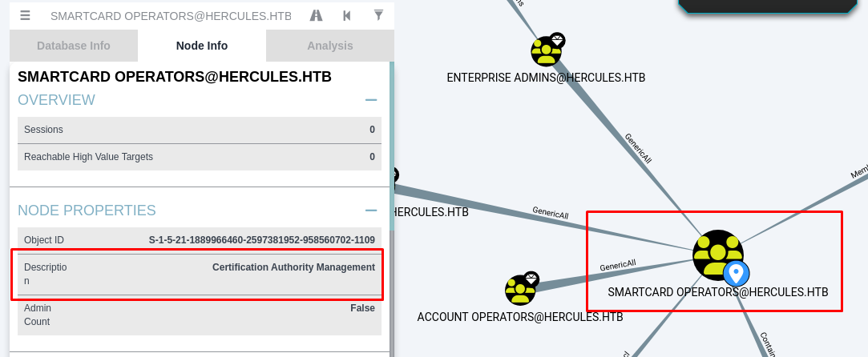
Task: Click GenericAll edge label from Enterprise Admins
Action: (638, 148)
